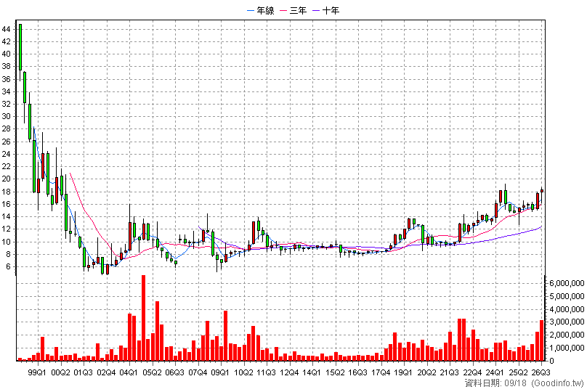The image size is (587, 392).
Task: Click the 10Q2 quarter label
Action: tap(244, 372)
